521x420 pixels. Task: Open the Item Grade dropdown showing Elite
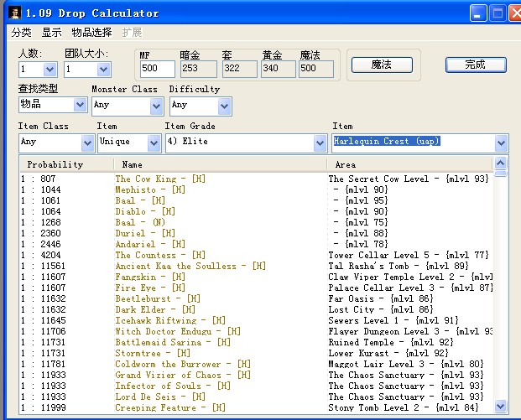(320, 143)
